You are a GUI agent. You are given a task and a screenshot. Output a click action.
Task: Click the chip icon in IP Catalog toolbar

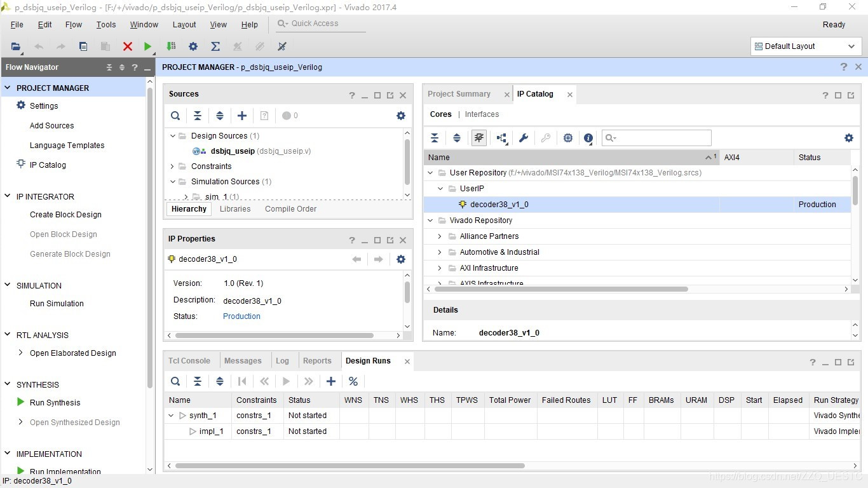[568, 138]
